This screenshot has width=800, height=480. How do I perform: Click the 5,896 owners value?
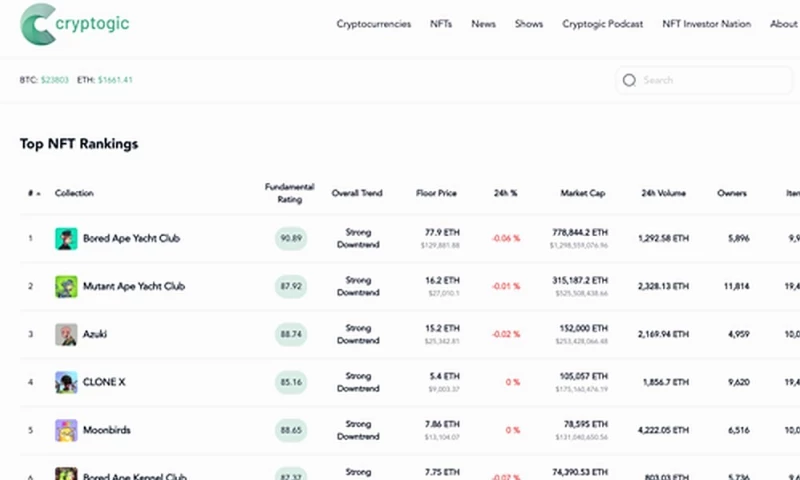[x=739, y=238]
